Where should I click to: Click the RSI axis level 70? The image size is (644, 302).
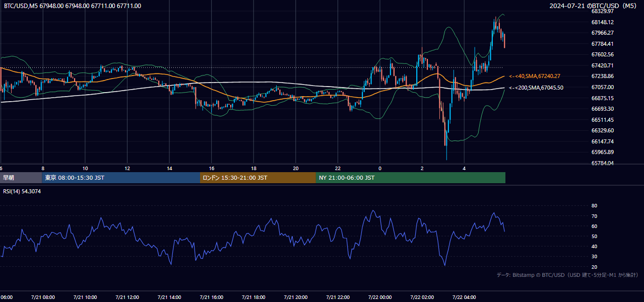[x=594, y=216]
